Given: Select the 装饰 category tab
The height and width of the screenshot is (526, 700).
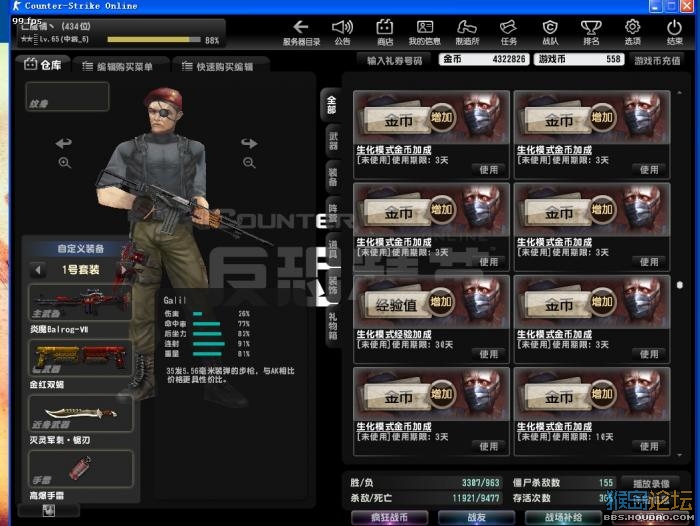Looking at the screenshot, I should pyautogui.click(x=333, y=286).
